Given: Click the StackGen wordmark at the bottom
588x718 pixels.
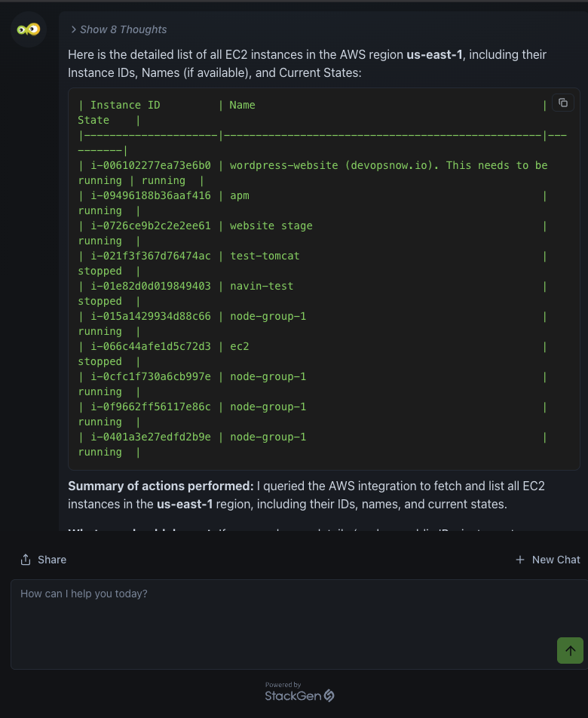Looking at the screenshot, I should pyautogui.click(x=294, y=696).
